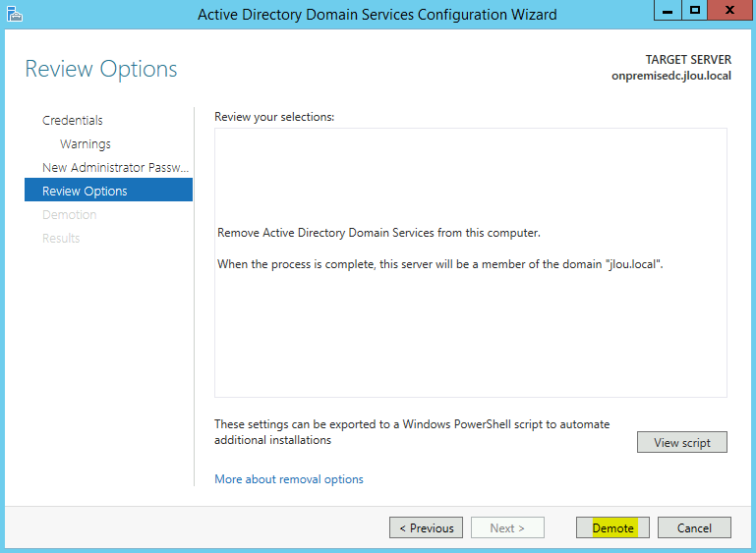Click the target server name onpremisedc.jlou.local

[x=671, y=76]
